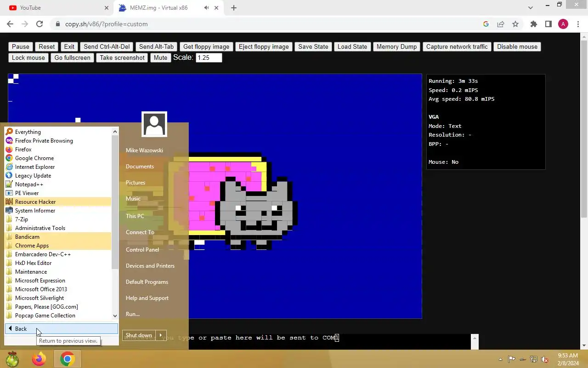Open the Firefox entry in the Start menu list

coord(58,149)
